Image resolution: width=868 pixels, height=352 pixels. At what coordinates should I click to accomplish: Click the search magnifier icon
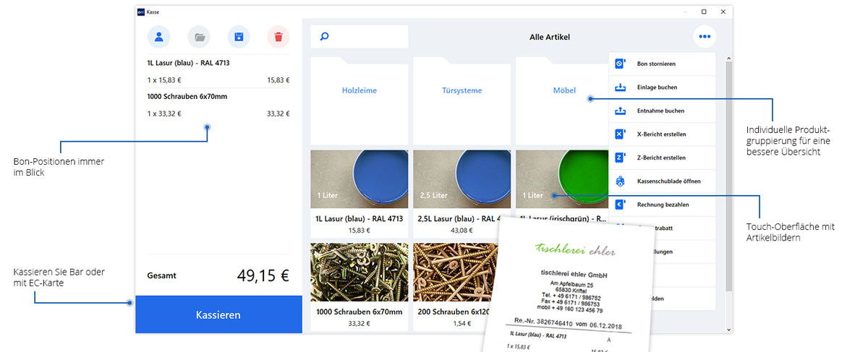click(x=324, y=36)
